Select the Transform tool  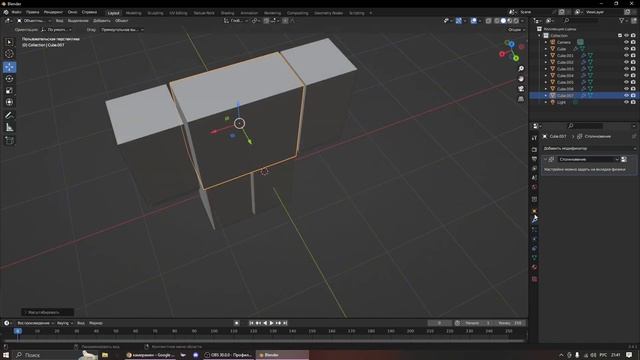coord(9,102)
